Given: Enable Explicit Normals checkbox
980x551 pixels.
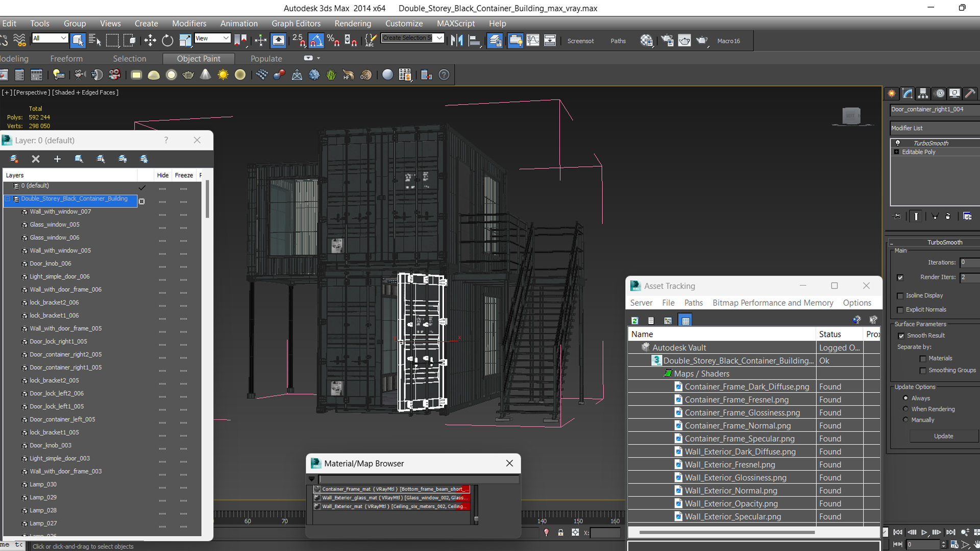Looking at the screenshot, I should pyautogui.click(x=900, y=310).
